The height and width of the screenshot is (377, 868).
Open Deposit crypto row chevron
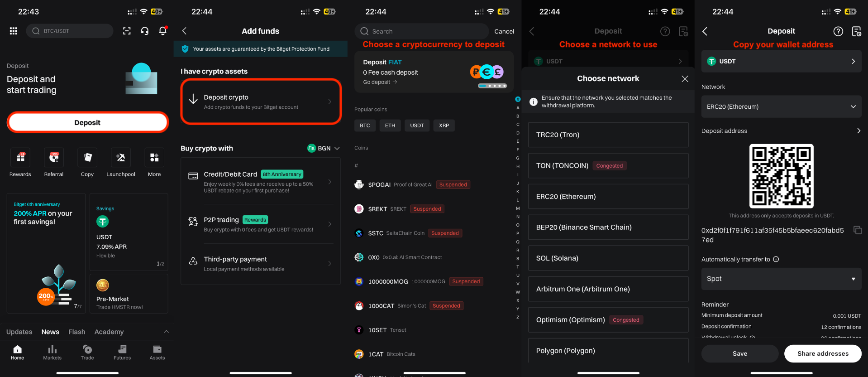pos(330,101)
